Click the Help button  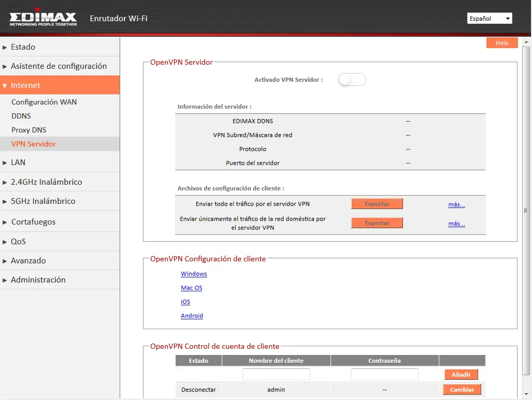[x=502, y=43]
